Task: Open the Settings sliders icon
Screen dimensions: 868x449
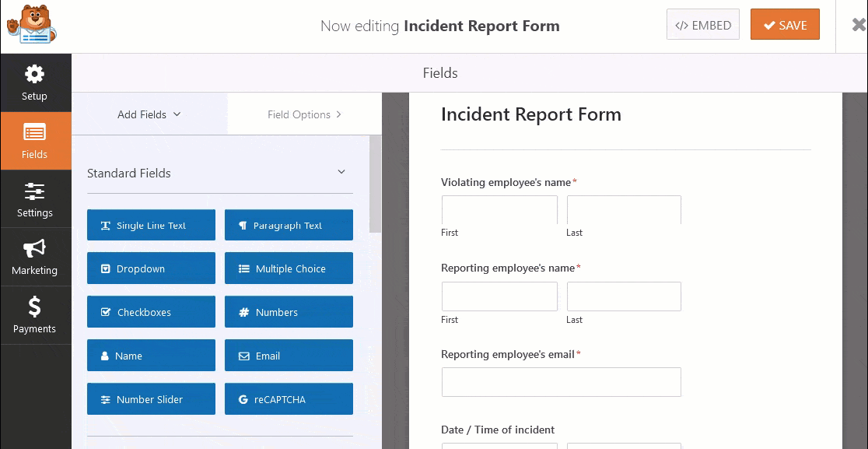Action: coord(34,191)
